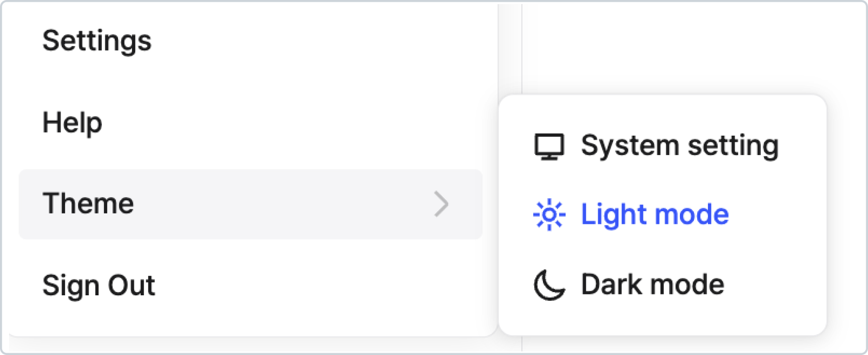
Task: Open the Theme menu row
Action: point(250,204)
